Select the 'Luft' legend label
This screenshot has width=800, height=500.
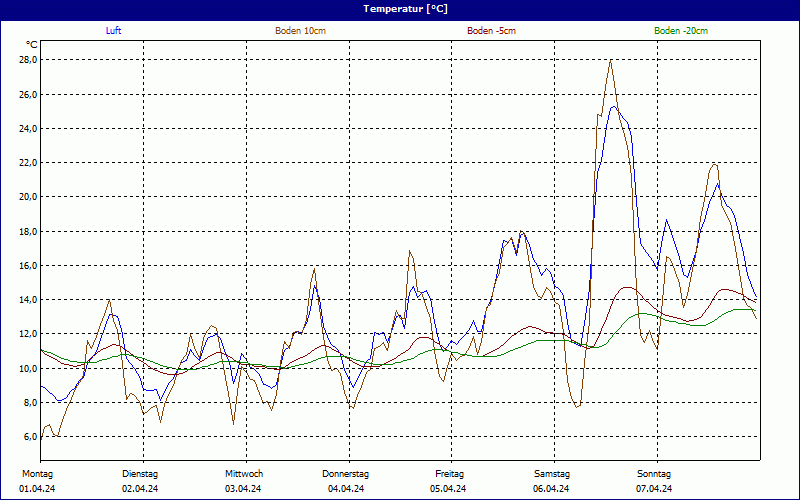tap(113, 31)
